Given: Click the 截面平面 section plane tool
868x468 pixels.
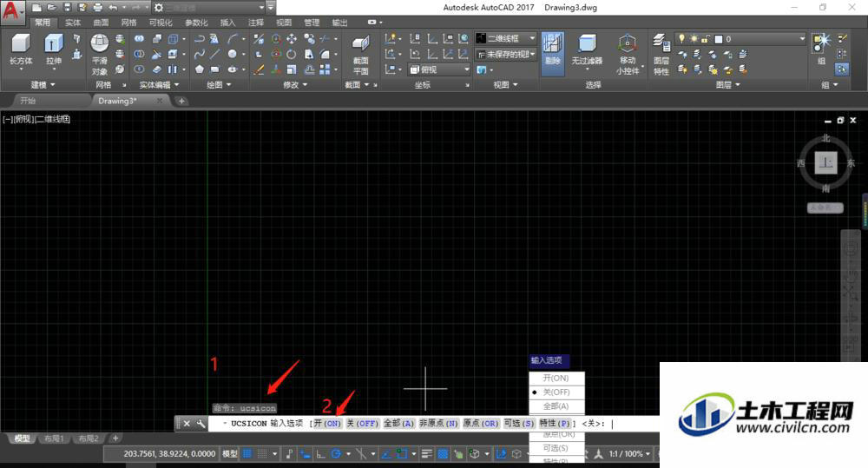Looking at the screenshot, I should point(360,56).
